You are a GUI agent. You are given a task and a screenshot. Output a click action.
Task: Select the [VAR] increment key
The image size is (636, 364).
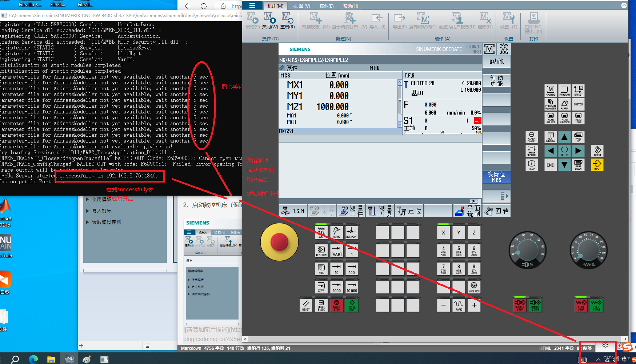pos(336,251)
